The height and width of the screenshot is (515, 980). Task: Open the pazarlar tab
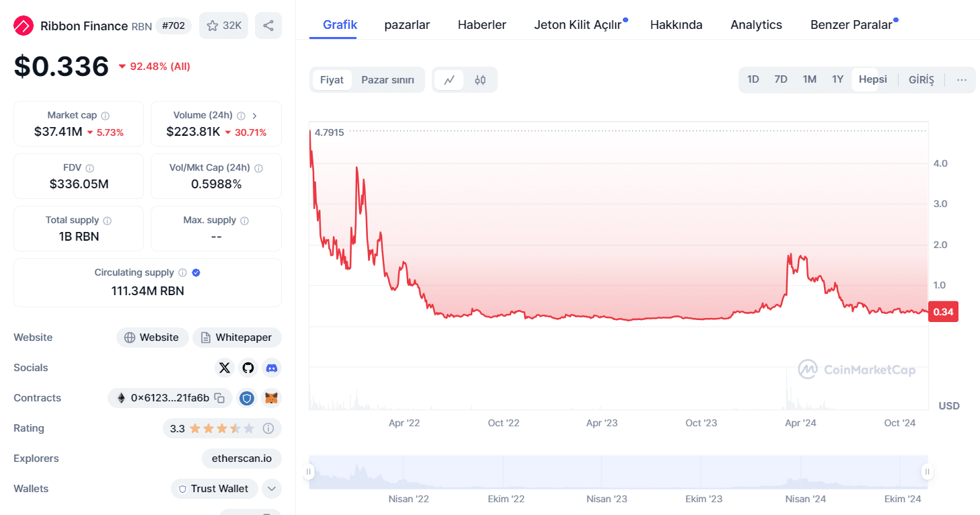[x=407, y=25]
